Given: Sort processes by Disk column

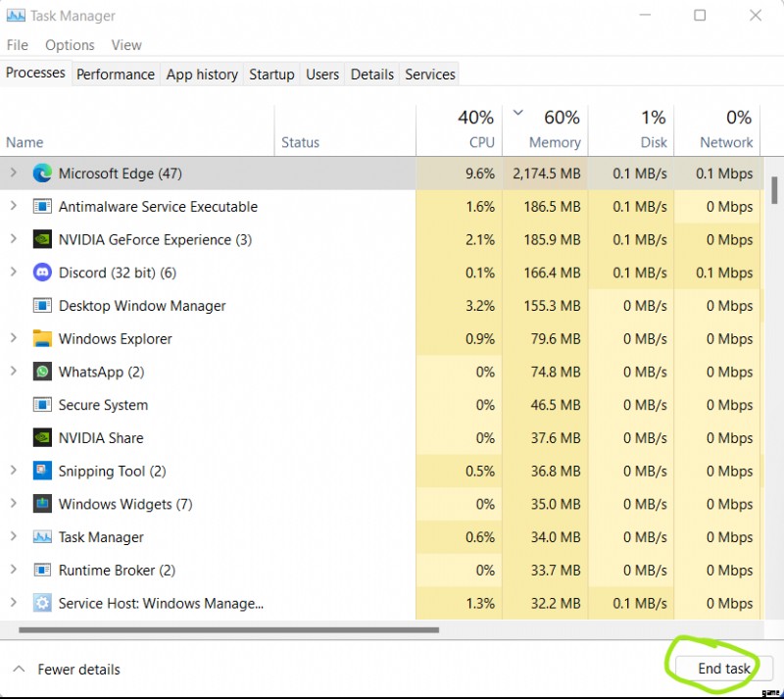Looking at the screenshot, I should point(631,130).
